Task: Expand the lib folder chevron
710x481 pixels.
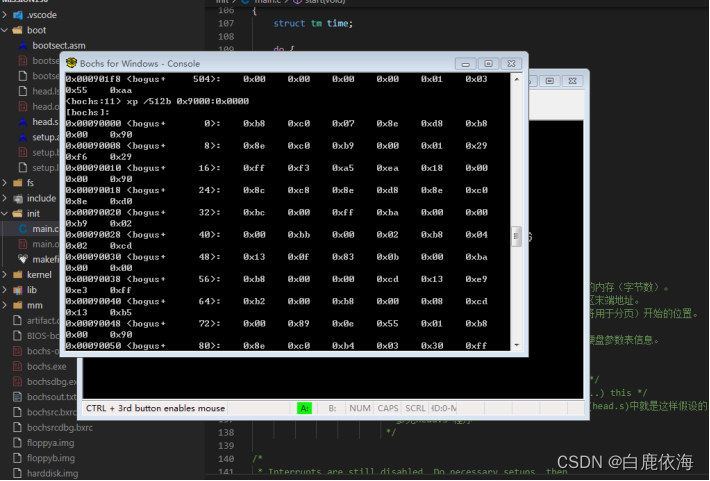Action: point(5,290)
